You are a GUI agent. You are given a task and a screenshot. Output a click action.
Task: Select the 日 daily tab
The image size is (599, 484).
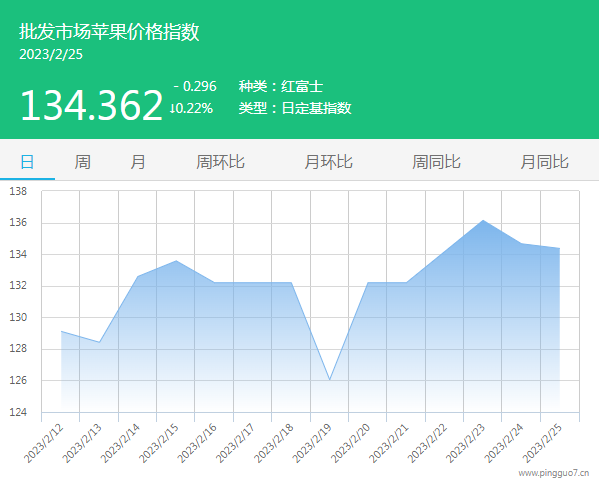[27, 162]
